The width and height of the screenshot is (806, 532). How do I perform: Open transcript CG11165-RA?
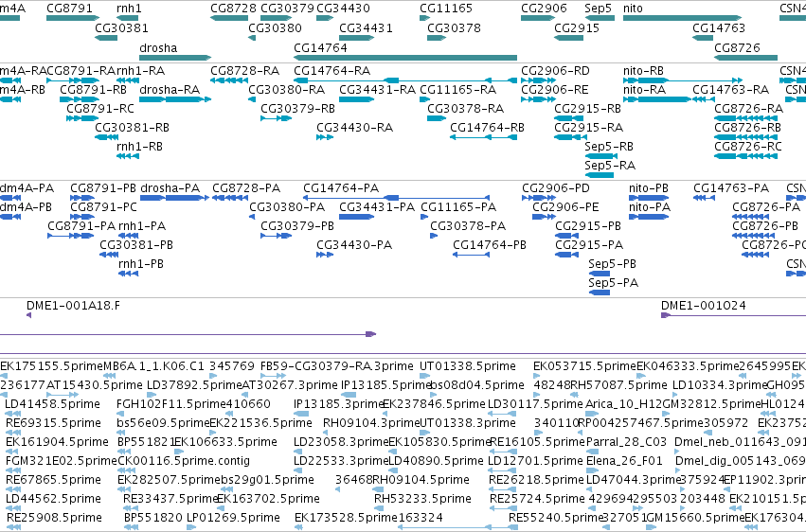click(458, 90)
